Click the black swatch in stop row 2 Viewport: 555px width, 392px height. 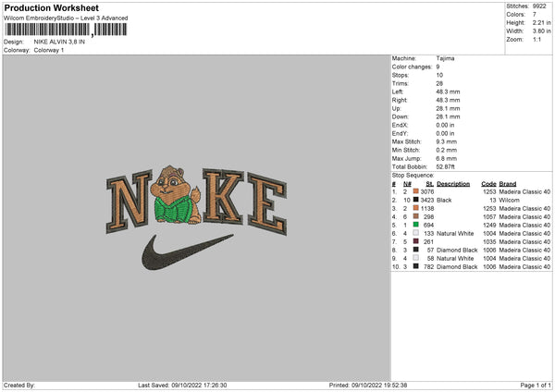416,200
